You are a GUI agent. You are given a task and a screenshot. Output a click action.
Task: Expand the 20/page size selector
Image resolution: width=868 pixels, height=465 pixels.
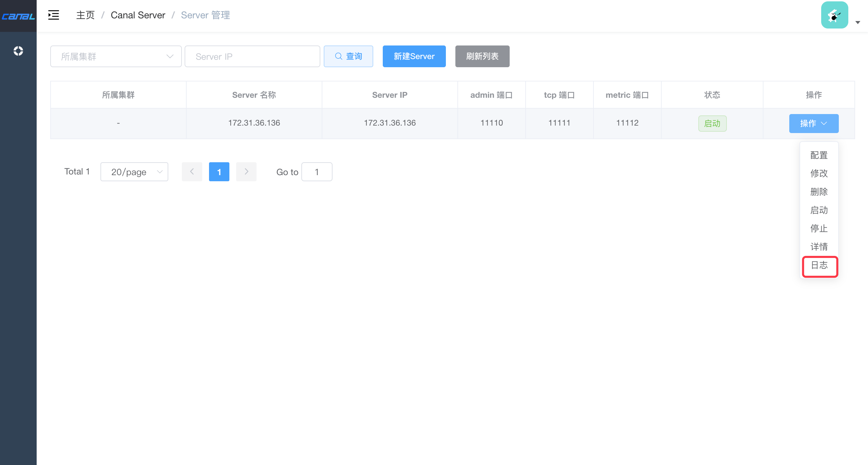pos(134,172)
